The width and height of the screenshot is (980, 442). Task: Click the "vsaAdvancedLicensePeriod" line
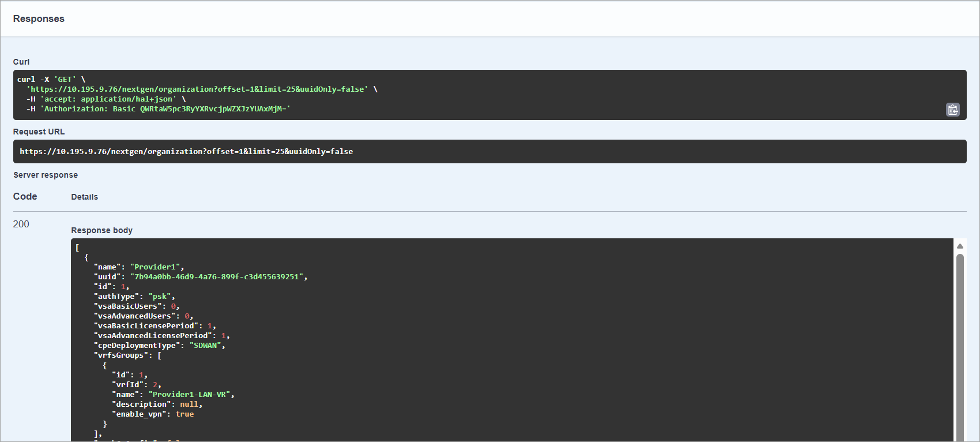162,336
